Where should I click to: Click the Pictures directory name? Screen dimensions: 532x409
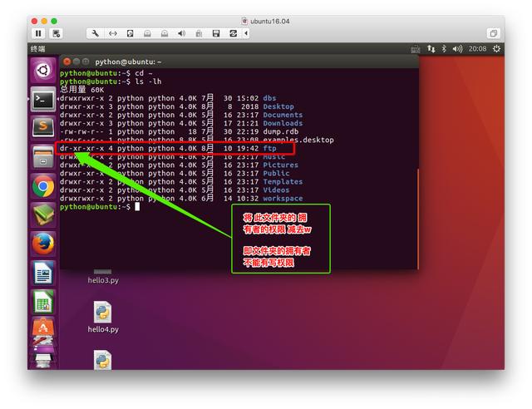pos(281,165)
